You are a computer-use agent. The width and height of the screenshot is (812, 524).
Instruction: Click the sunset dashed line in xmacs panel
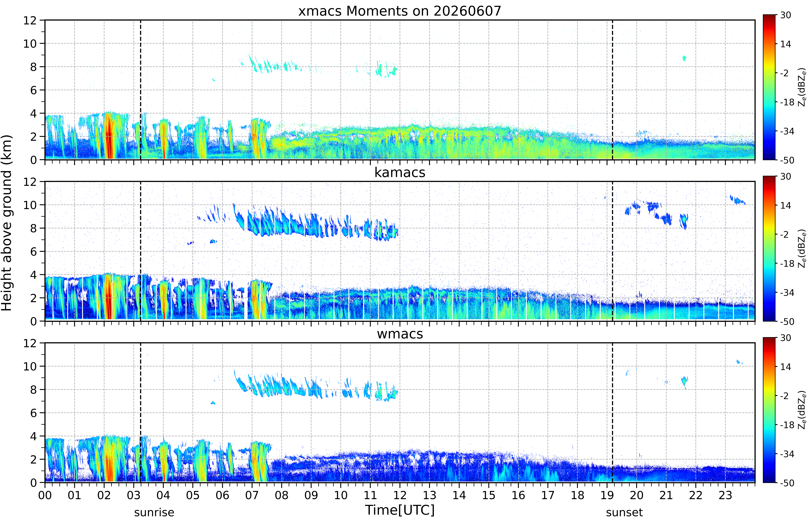pos(613,90)
